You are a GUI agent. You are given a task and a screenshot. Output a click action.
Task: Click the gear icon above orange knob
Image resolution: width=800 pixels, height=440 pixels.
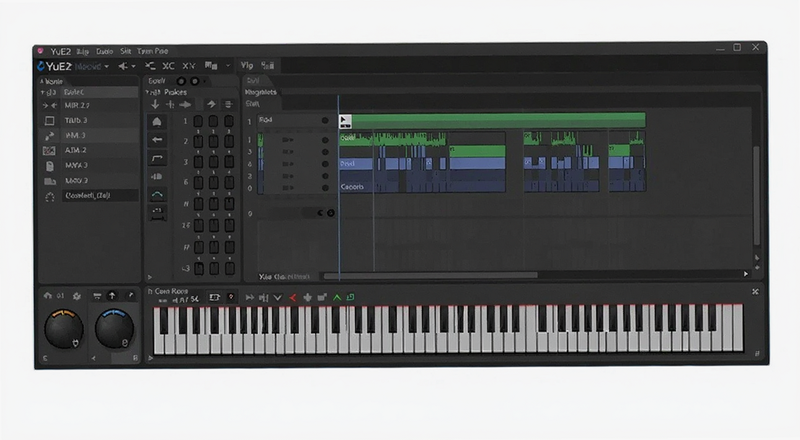click(x=77, y=296)
